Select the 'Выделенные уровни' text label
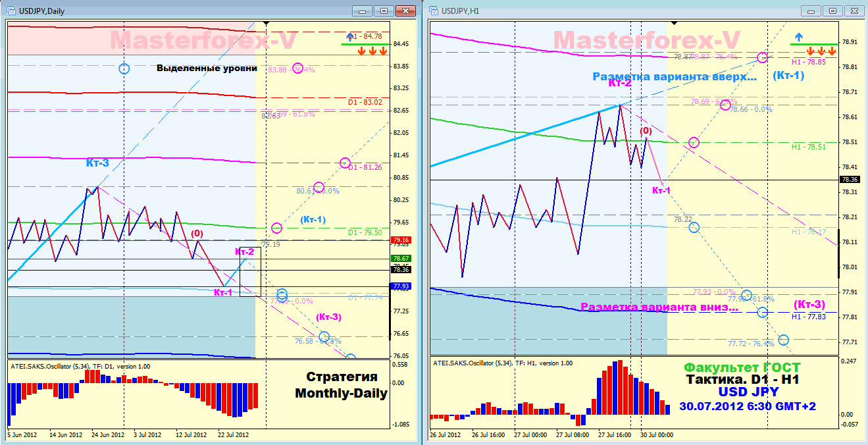Image resolution: width=868 pixels, height=445 pixels. [207, 68]
